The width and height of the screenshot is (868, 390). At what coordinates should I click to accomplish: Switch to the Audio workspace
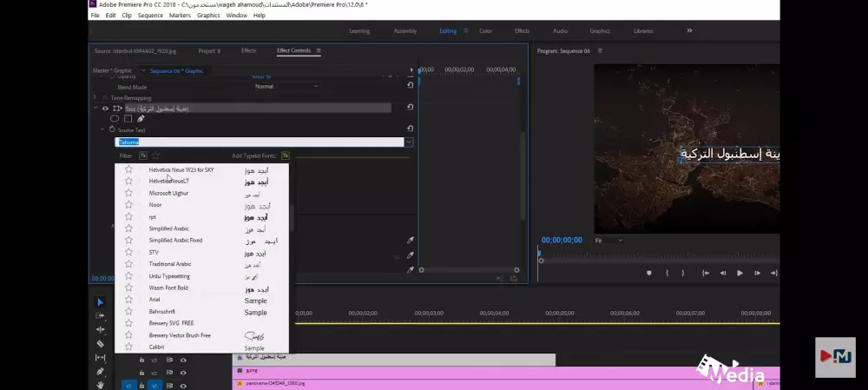pos(560,31)
